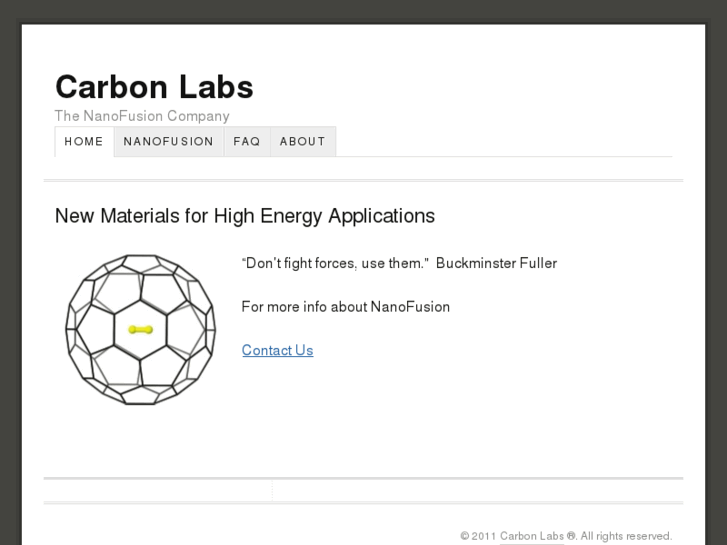The width and height of the screenshot is (727, 545).
Task: Click the Buckminster Fuller name
Action: pyautogui.click(x=496, y=263)
